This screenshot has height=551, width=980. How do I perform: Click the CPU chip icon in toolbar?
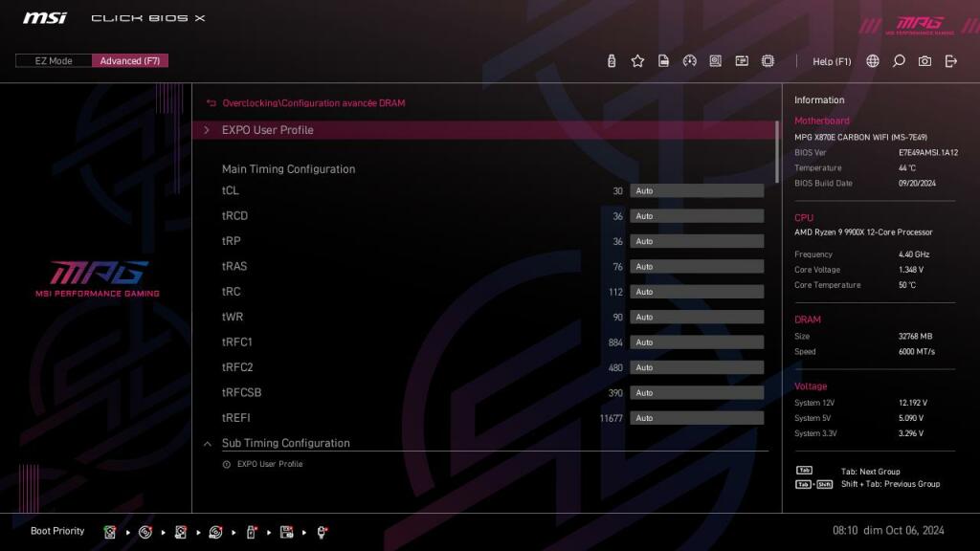click(x=768, y=60)
